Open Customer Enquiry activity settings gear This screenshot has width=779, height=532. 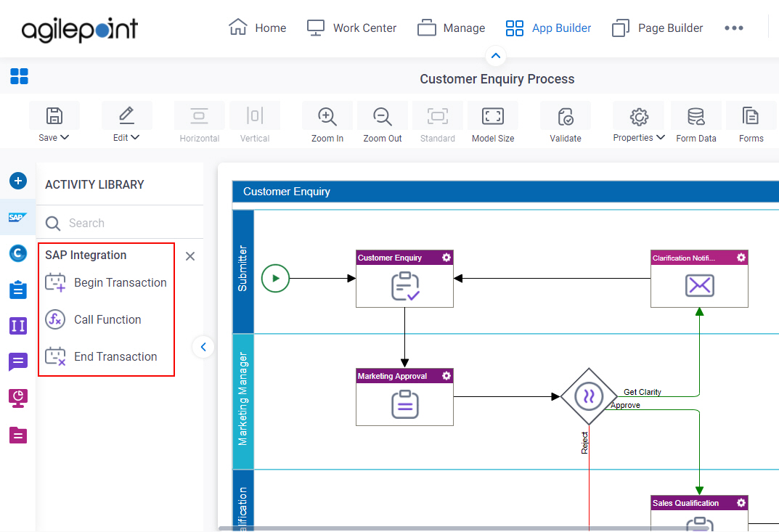click(446, 258)
